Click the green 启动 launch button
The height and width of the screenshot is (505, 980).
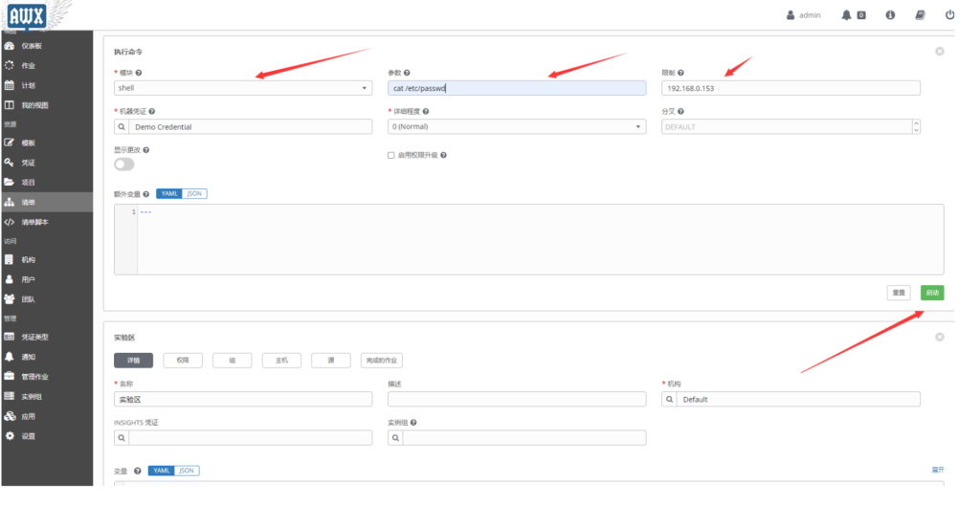(x=931, y=293)
